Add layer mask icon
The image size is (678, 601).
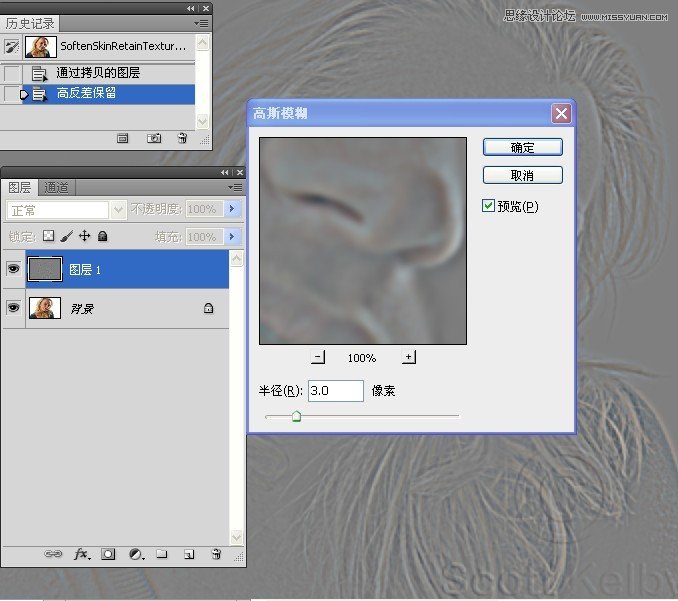point(108,554)
